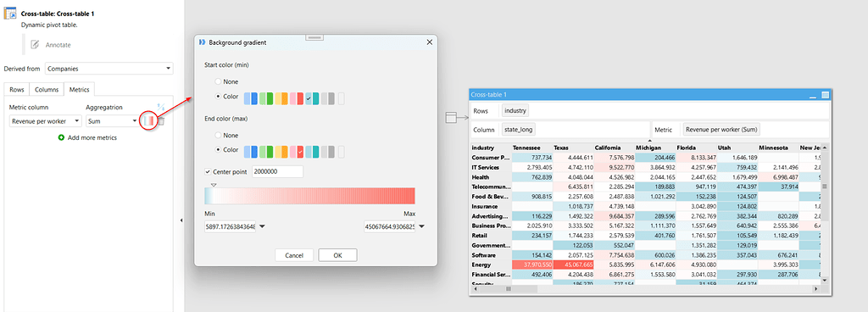This screenshot has width=868, height=312.
Task: Click the Center point value field 2000000
Action: coord(277,171)
